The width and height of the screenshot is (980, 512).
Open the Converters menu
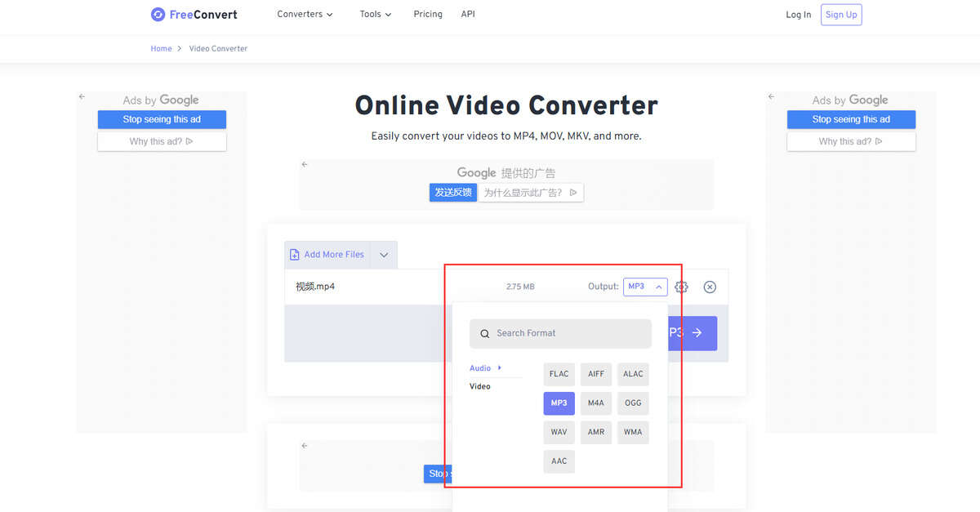[305, 15]
